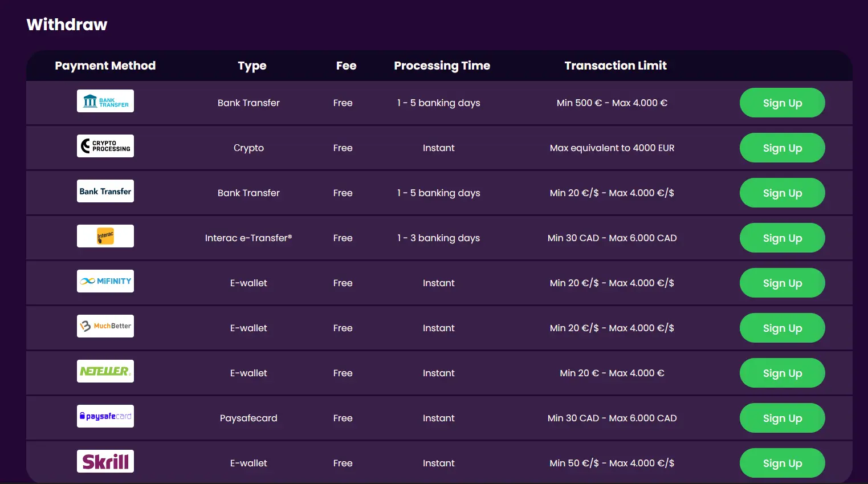This screenshot has height=484, width=868.
Task: Click the Bank Transfer logo with building icon
Action: pyautogui.click(x=105, y=101)
